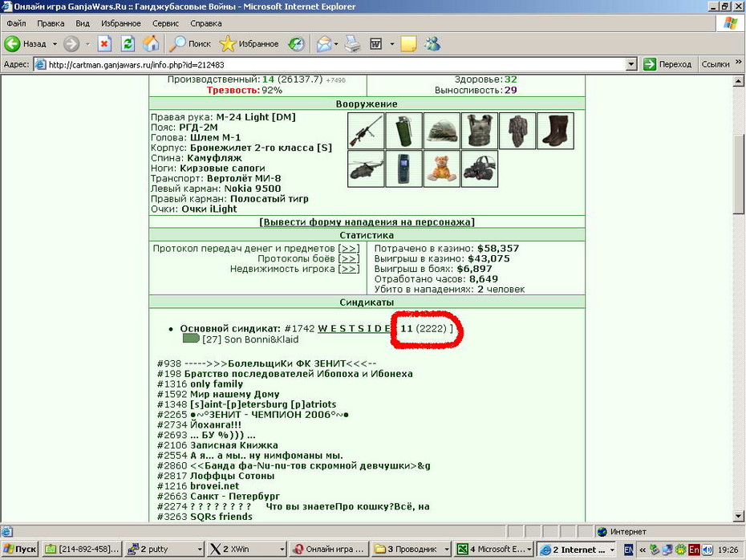Click the vertical scrollbar up arrow
The height and width of the screenshot is (560, 746).
pyautogui.click(x=739, y=81)
